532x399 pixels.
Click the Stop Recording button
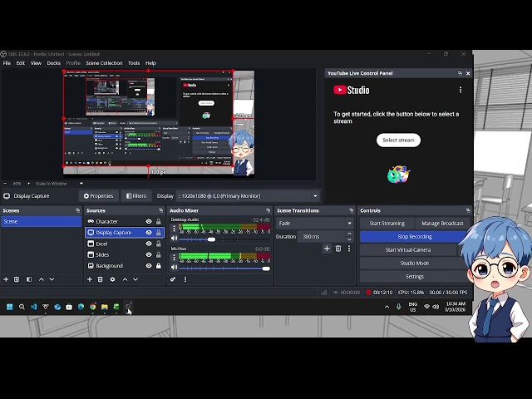(x=414, y=237)
